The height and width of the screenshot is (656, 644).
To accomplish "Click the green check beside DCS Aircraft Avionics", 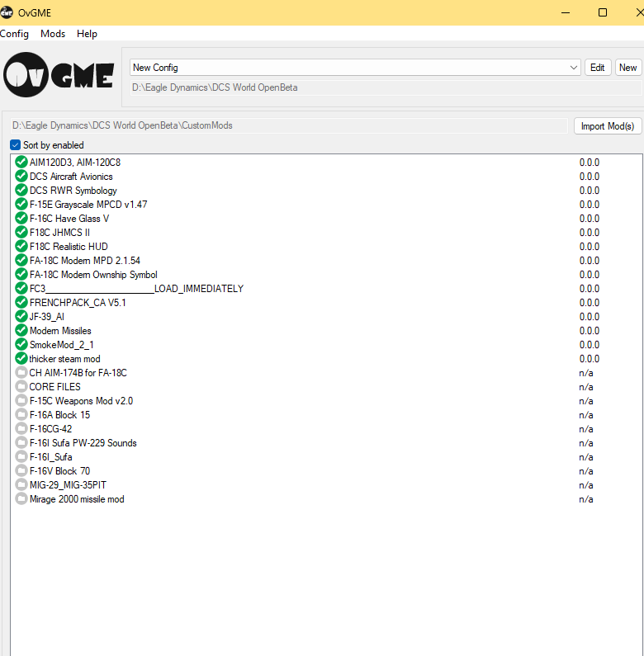I will pos(21,176).
